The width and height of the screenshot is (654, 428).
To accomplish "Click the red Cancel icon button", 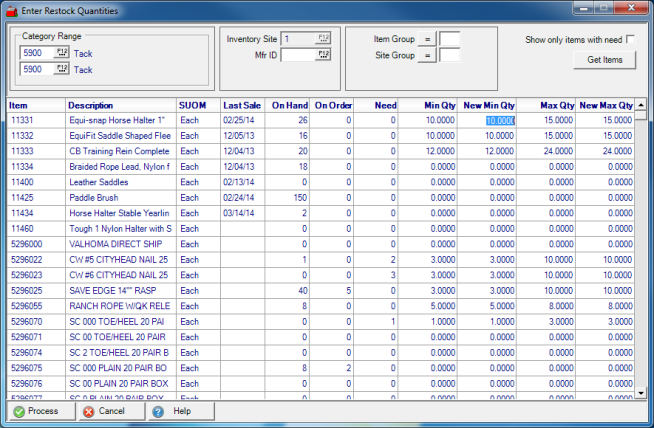I will [x=89, y=411].
